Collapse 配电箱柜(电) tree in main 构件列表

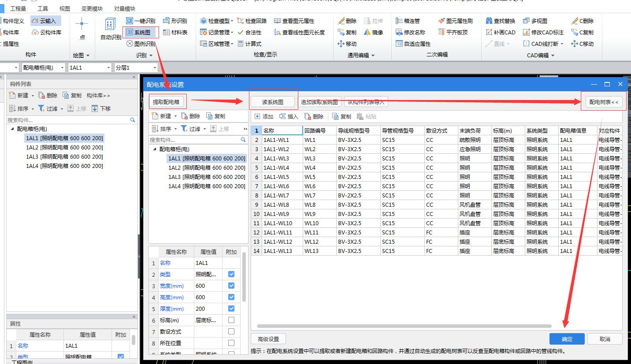pos(12,129)
